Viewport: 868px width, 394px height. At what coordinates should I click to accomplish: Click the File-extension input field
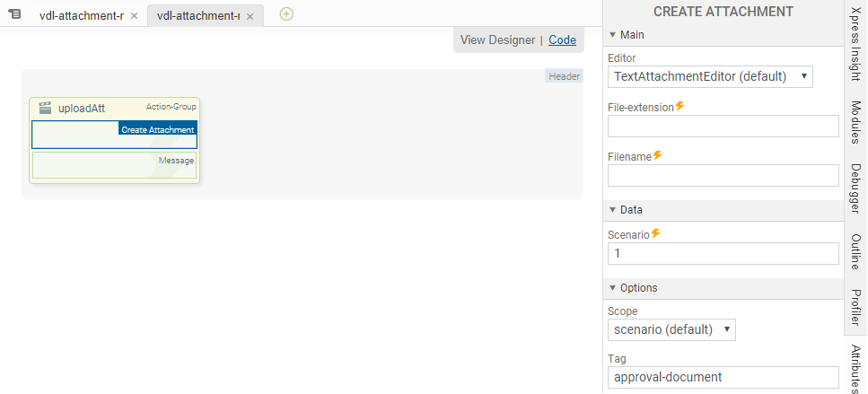[x=723, y=126]
